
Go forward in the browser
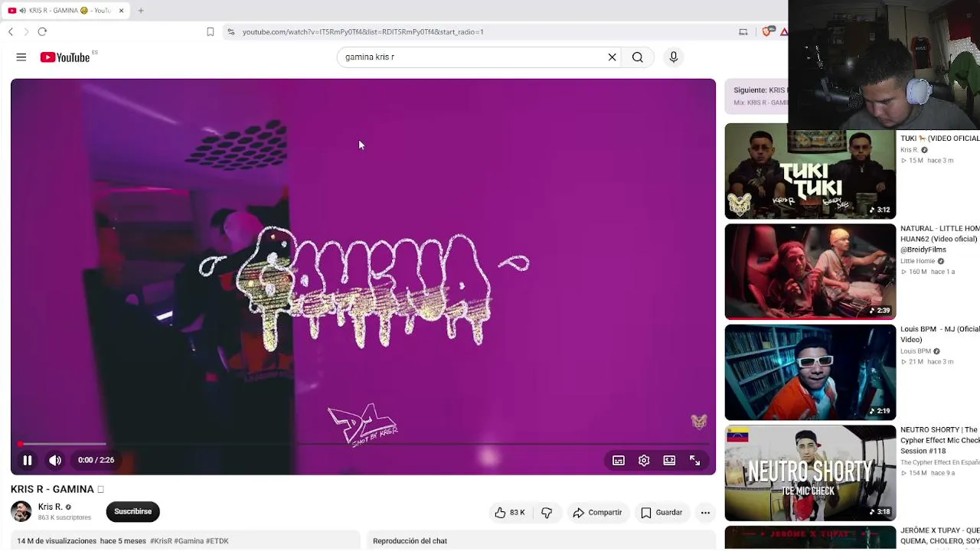coord(26,31)
